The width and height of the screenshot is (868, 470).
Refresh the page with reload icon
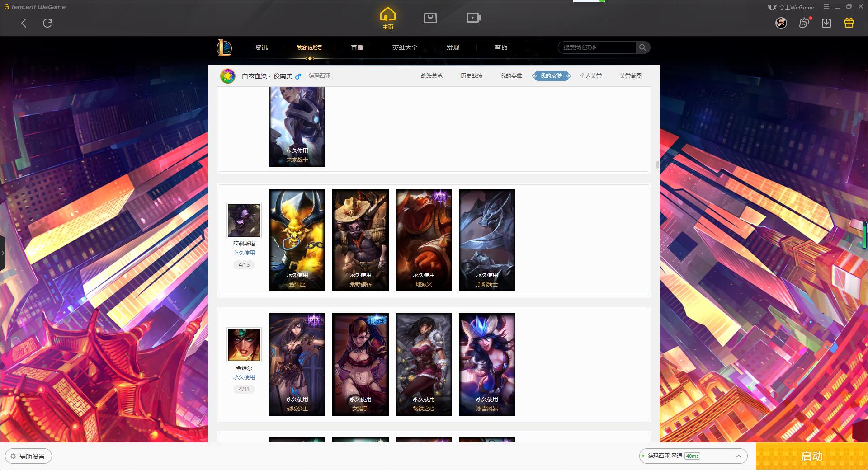pos(47,23)
